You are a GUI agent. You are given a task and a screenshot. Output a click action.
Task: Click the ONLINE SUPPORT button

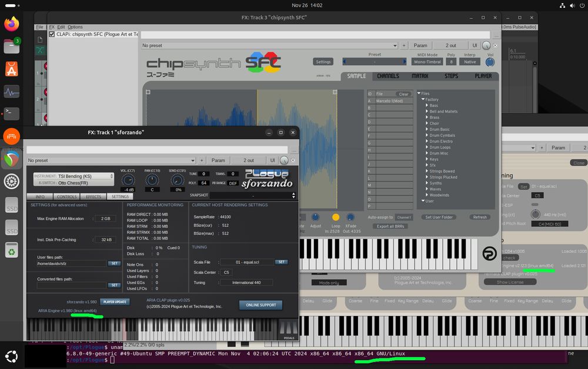point(261,306)
